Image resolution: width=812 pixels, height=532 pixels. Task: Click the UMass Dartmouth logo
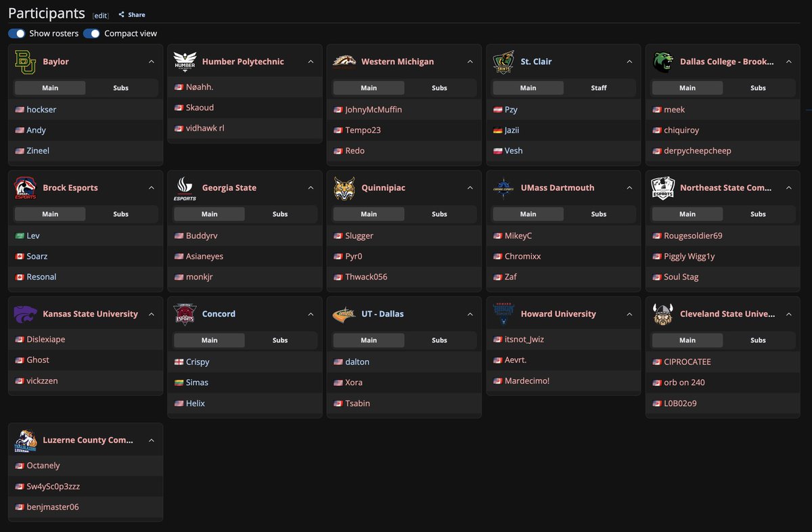click(x=503, y=187)
